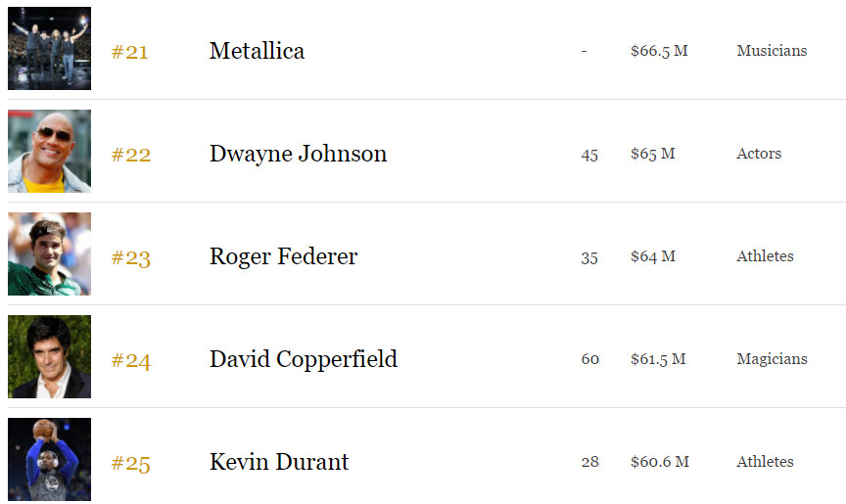Image resolution: width=846 pixels, height=504 pixels.
Task: Select the Magicians category label
Action: (772, 359)
